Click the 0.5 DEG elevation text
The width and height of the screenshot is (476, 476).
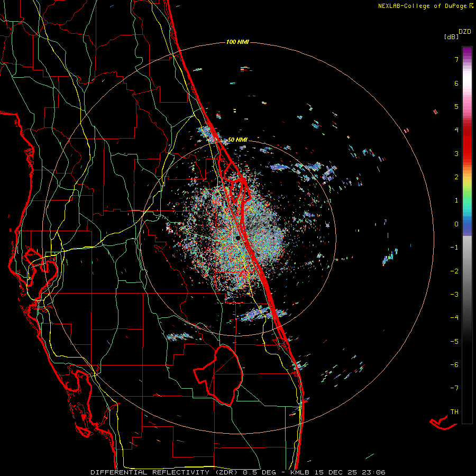point(260,472)
